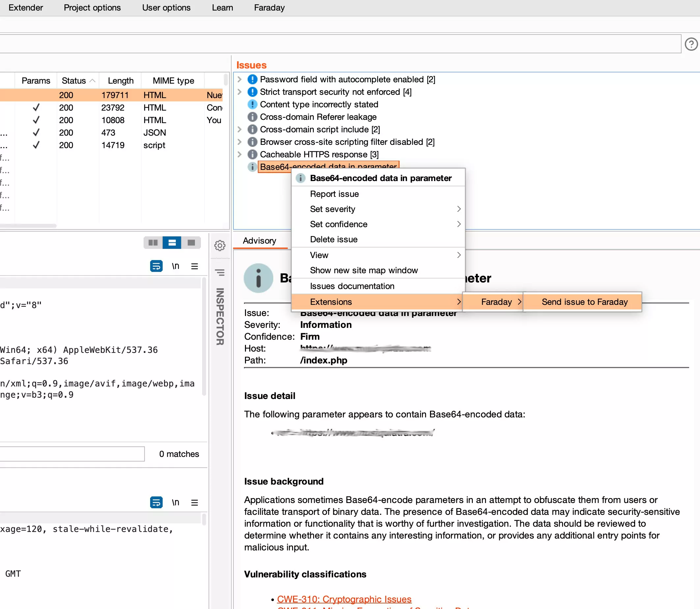Click the Inspector collapse lines icon
Screen dimensions: 700x609
pyautogui.click(x=220, y=273)
